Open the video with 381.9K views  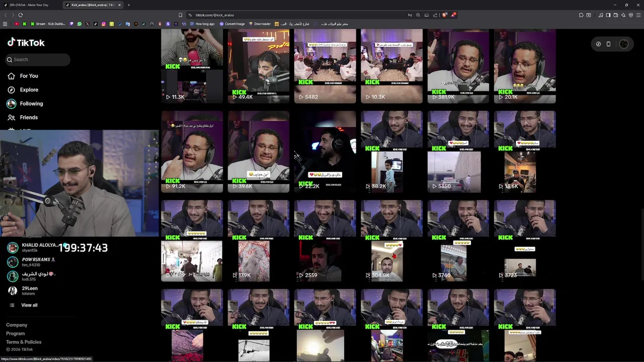tap(458, 66)
